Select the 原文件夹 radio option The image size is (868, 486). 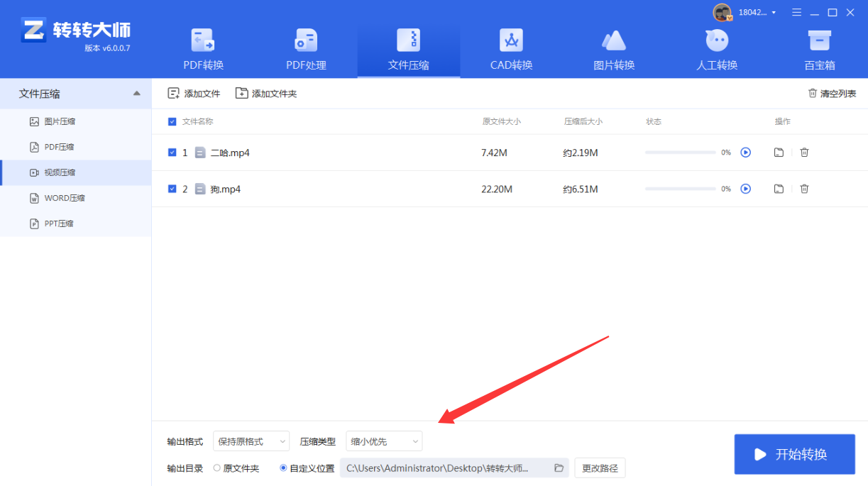(217, 468)
